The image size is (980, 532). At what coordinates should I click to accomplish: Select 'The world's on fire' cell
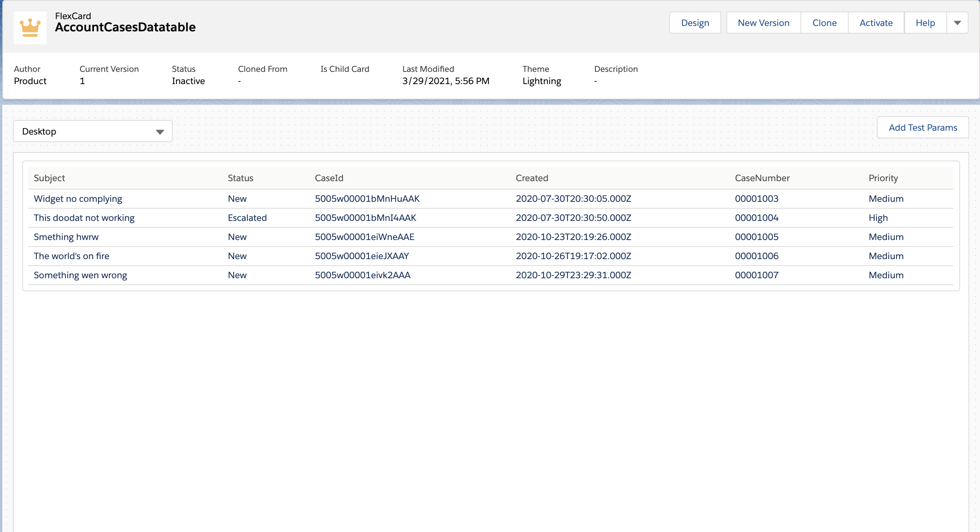(71, 256)
